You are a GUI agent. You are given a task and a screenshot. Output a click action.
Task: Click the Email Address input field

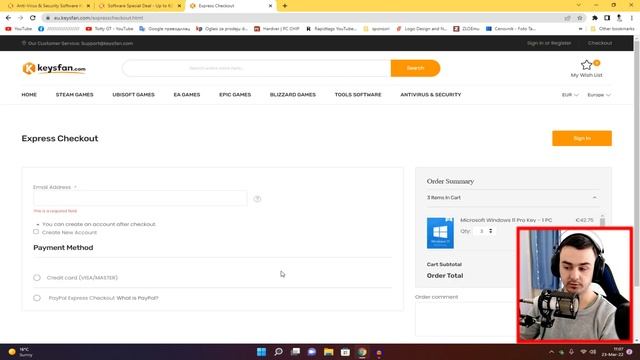pyautogui.click(x=140, y=198)
